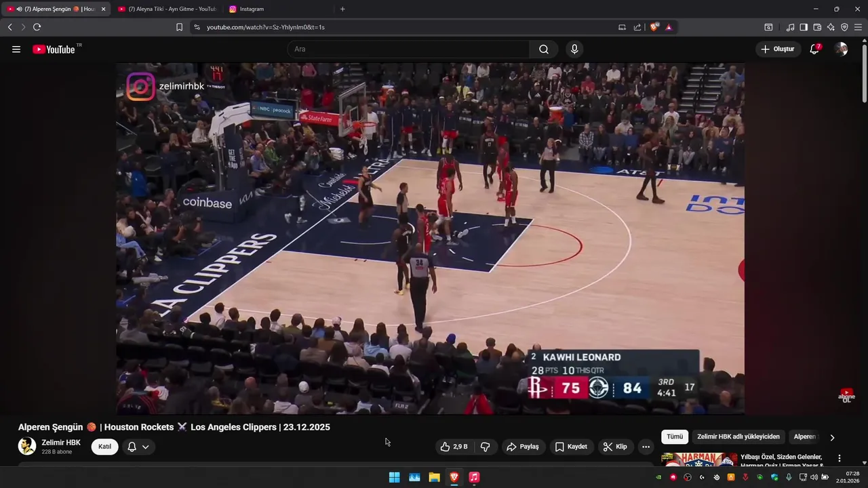Click the youtube.com URL address bar
Screen dimensions: 868x488
tap(266, 27)
